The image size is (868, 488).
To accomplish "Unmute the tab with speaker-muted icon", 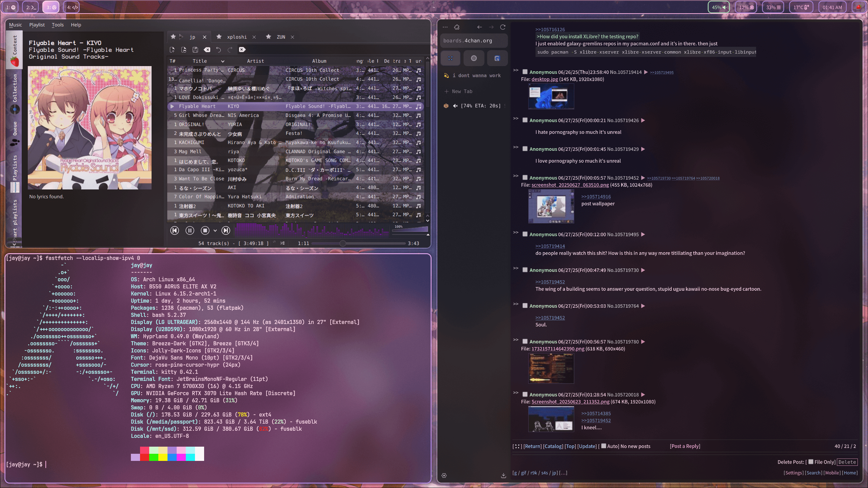I will 455,106.
